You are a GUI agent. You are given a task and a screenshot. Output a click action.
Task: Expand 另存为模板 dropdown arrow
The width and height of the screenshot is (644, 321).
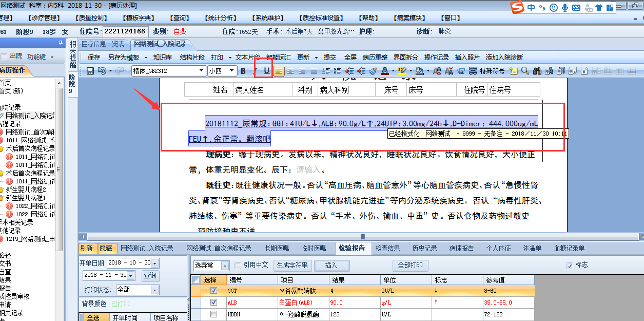(145, 58)
